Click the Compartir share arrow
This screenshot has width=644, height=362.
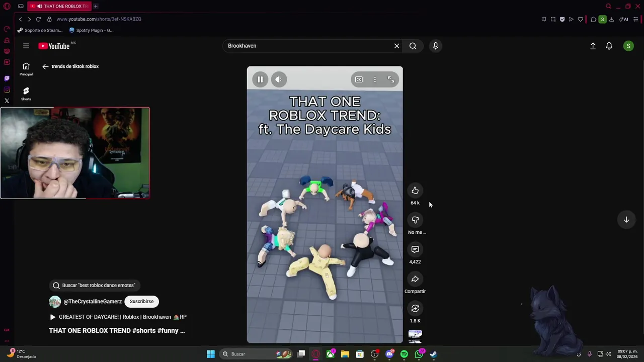[x=415, y=279]
